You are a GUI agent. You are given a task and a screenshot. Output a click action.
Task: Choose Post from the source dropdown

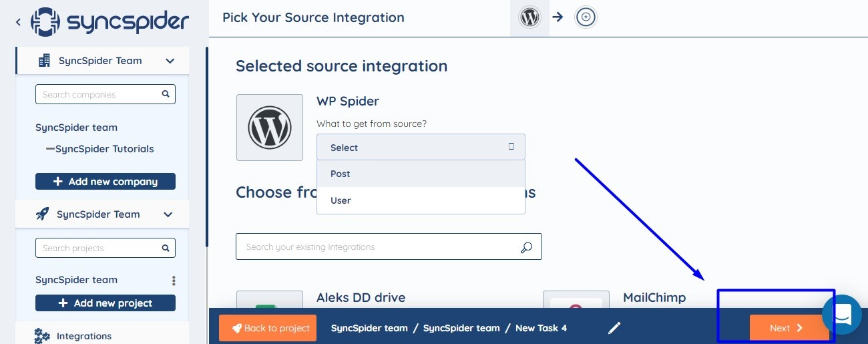click(421, 174)
